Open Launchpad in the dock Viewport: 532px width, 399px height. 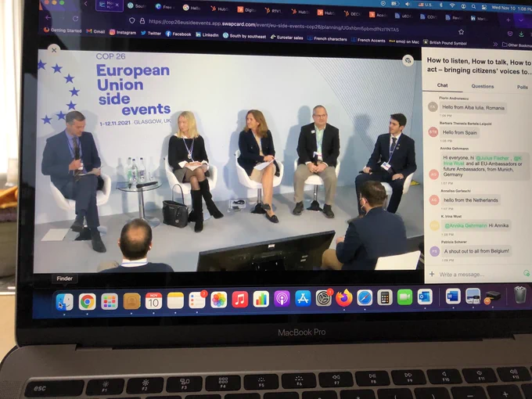click(x=110, y=301)
